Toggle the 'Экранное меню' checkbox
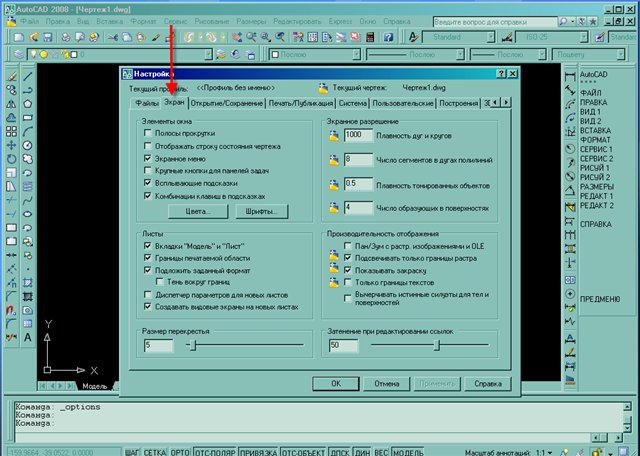The height and width of the screenshot is (456, 640). click(148, 158)
